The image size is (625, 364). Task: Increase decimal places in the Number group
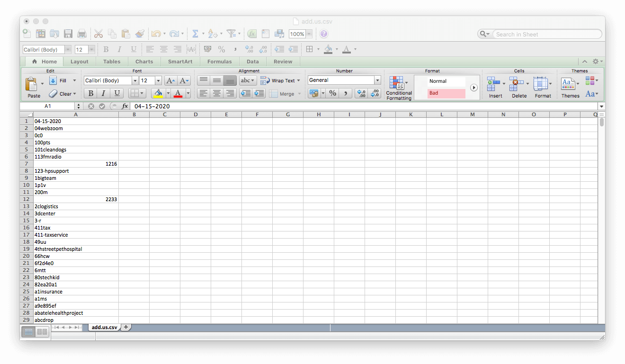coord(361,93)
